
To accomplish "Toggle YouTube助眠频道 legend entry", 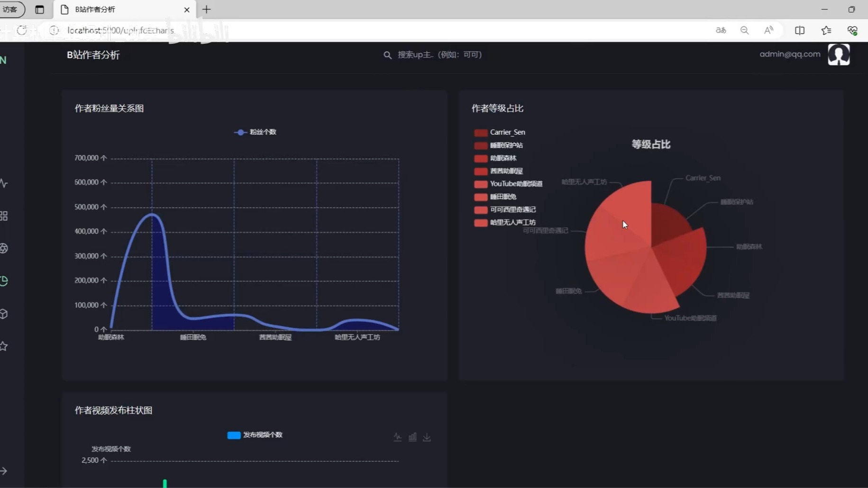I will (x=508, y=184).
